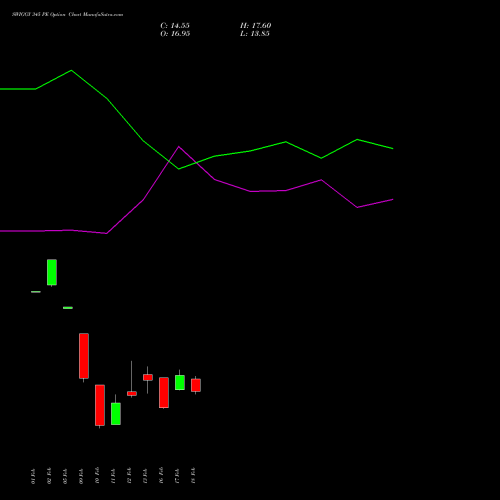
Task: Click the open value O: 16.95
Action: 175,34
